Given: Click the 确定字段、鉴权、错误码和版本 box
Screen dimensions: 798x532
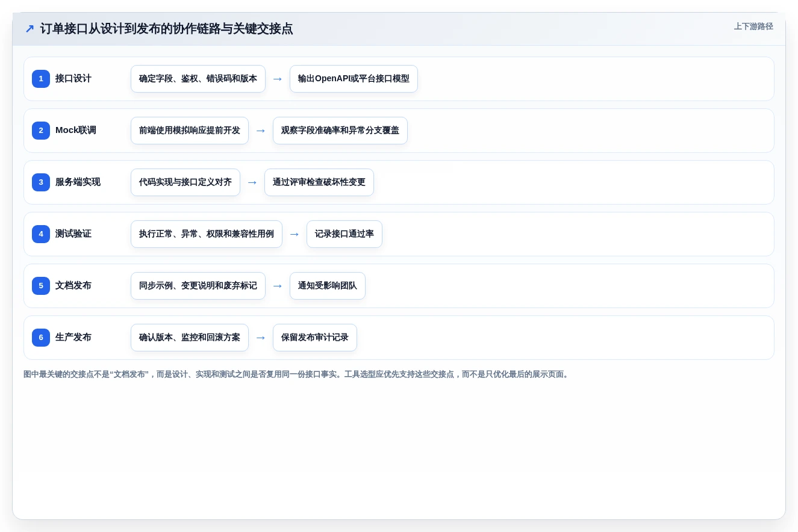Looking at the screenshot, I should 198,79.
